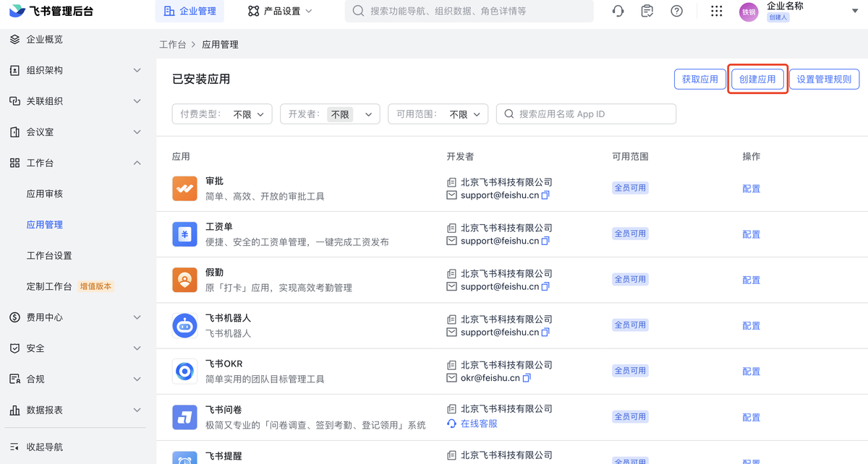
Task: Click the 会议室 sidebar icon
Action: pyautogui.click(x=14, y=132)
